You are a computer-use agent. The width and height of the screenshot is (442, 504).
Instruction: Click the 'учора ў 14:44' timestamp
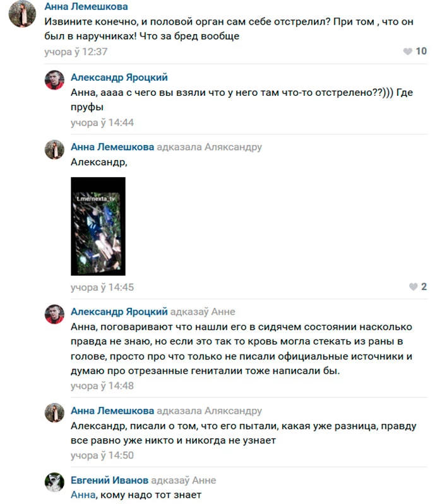pyautogui.click(x=102, y=123)
